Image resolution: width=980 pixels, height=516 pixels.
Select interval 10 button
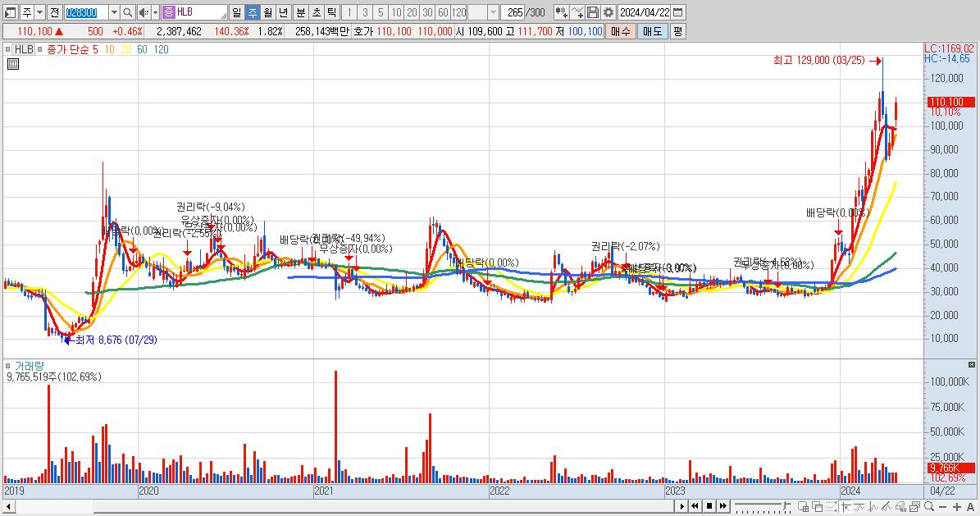(396, 12)
